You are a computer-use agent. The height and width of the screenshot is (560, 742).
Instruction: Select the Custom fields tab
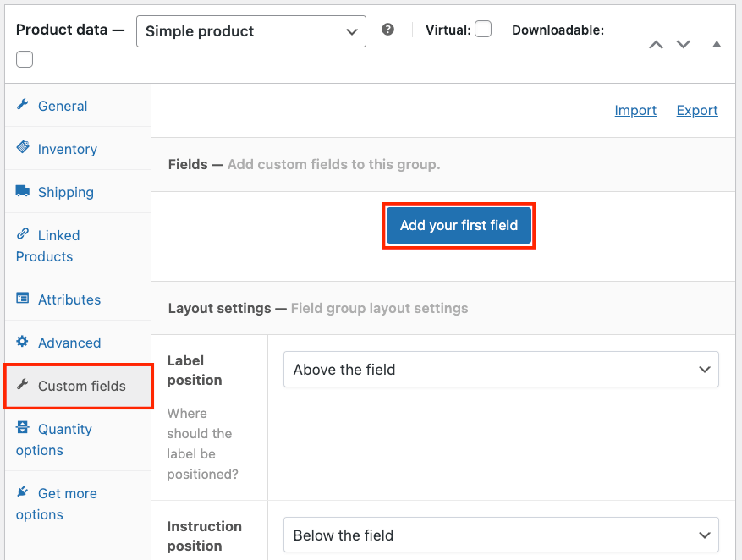(x=78, y=386)
